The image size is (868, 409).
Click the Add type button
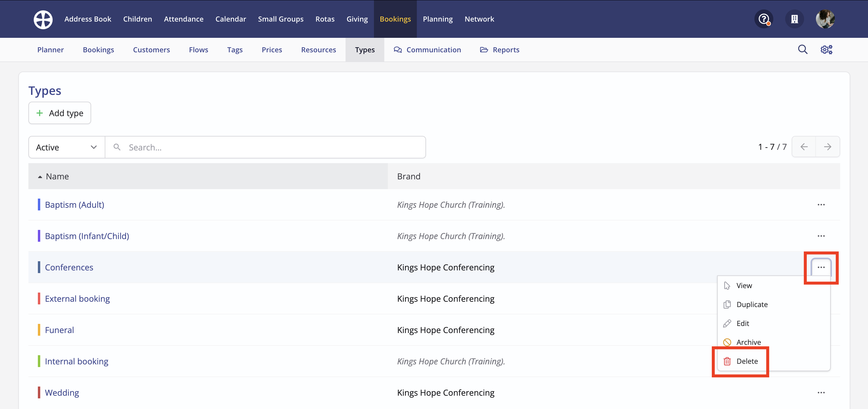coord(60,113)
